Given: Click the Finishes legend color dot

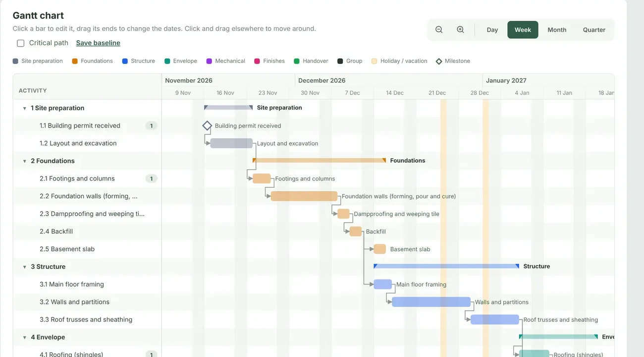Looking at the screenshot, I should click(257, 61).
